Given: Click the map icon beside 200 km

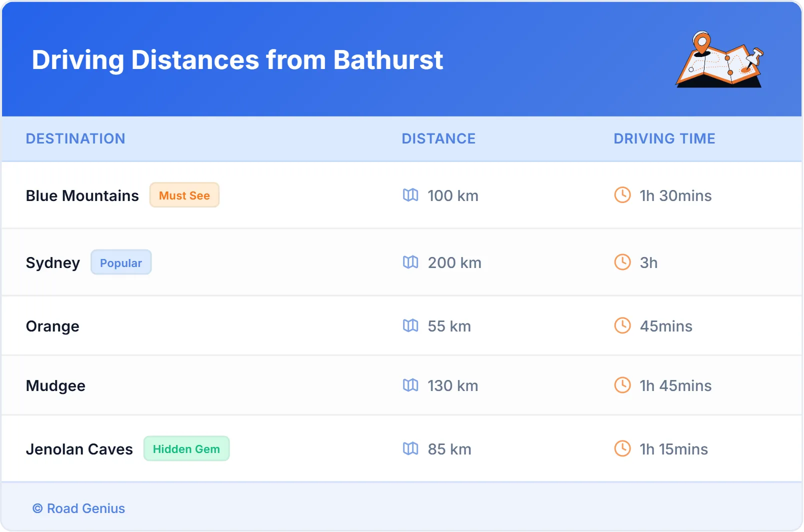Looking at the screenshot, I should 410,262.
